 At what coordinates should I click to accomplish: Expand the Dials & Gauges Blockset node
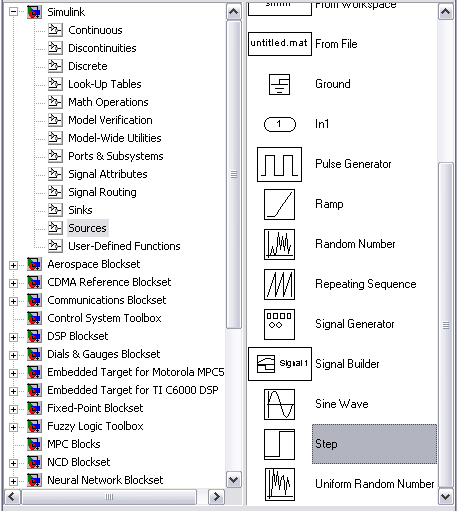(x=13, y=355)
